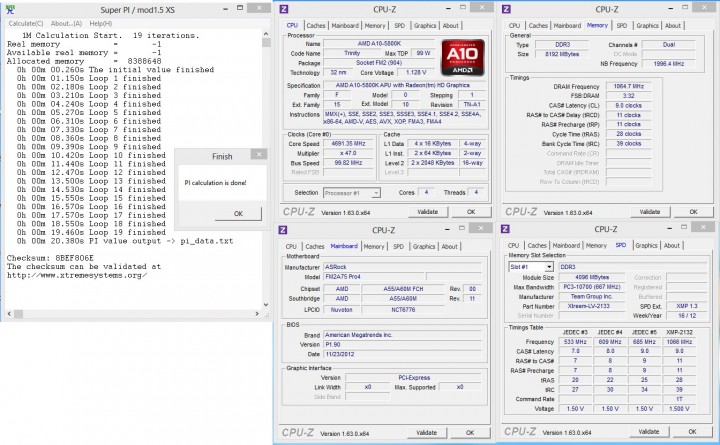Click the Multiplier value x 47.0

[x=349, y=153]
